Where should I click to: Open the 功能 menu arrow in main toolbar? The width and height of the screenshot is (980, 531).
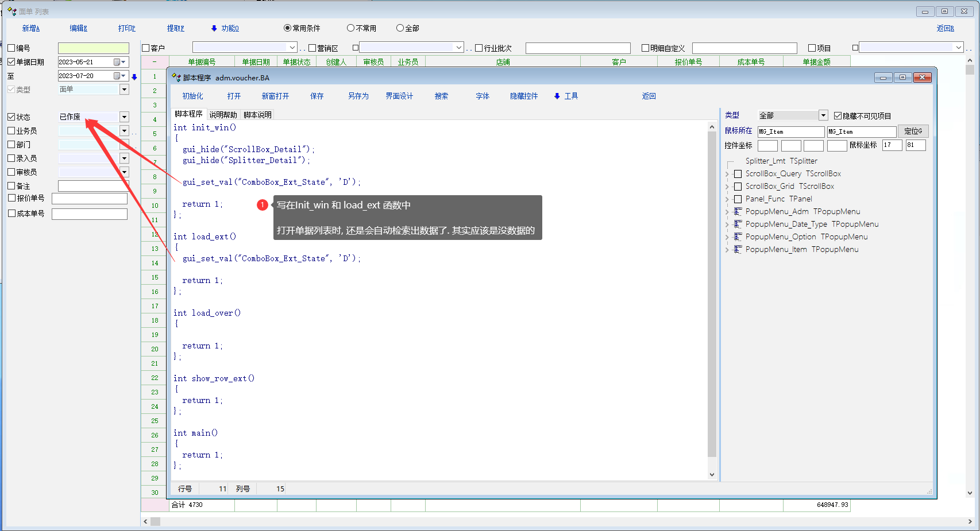click(214, 28)
